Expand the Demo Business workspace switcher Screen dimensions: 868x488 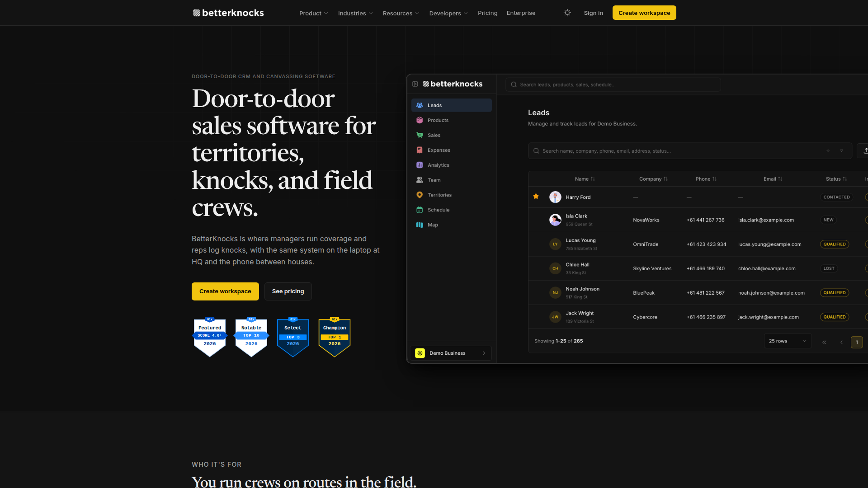click(451, 353)
